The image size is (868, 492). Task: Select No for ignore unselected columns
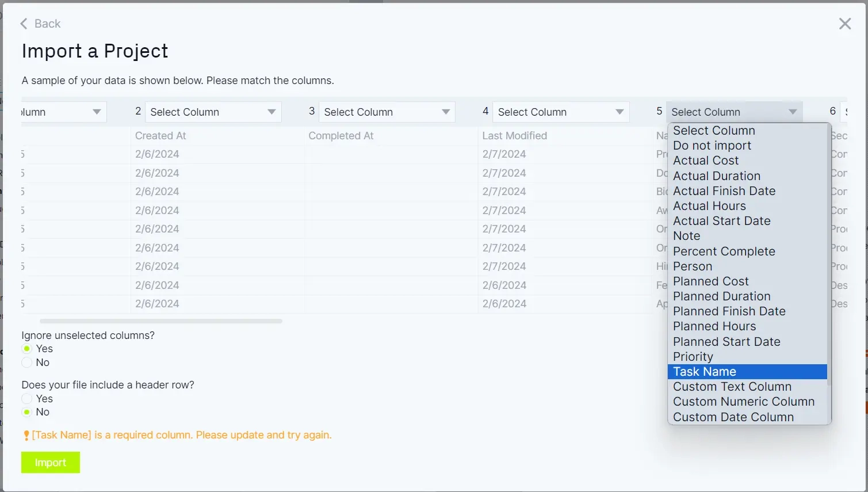[x=27, y=363]
